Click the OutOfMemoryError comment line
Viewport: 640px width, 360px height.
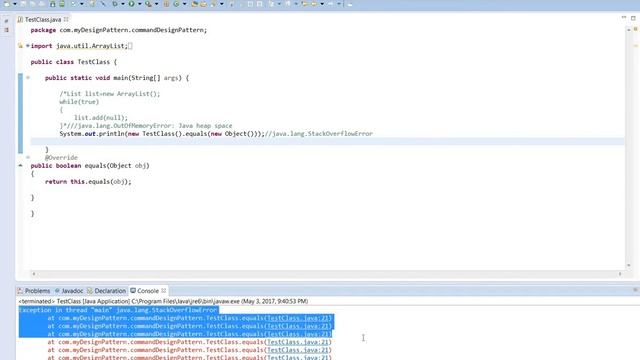point(146,126)
